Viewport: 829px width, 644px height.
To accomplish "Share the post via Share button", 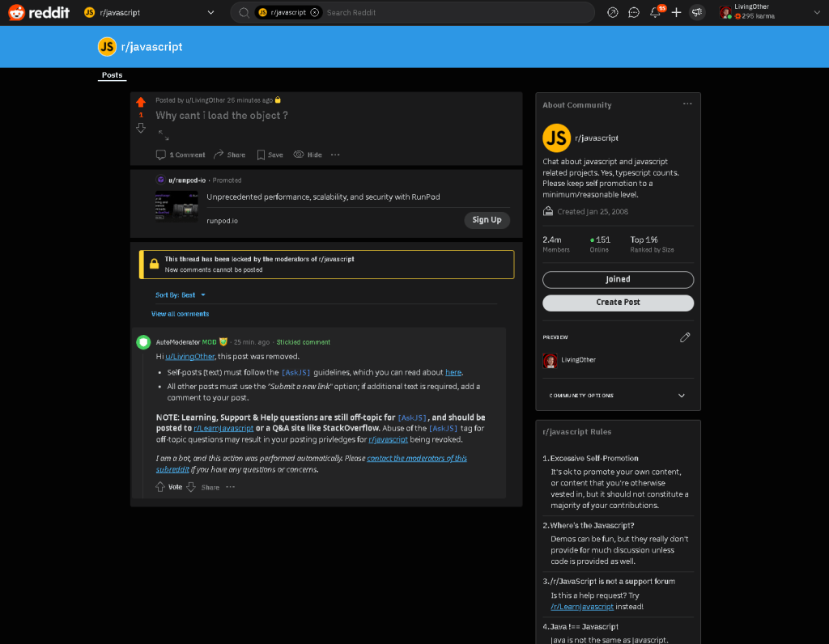I will [x=229, y=155].
